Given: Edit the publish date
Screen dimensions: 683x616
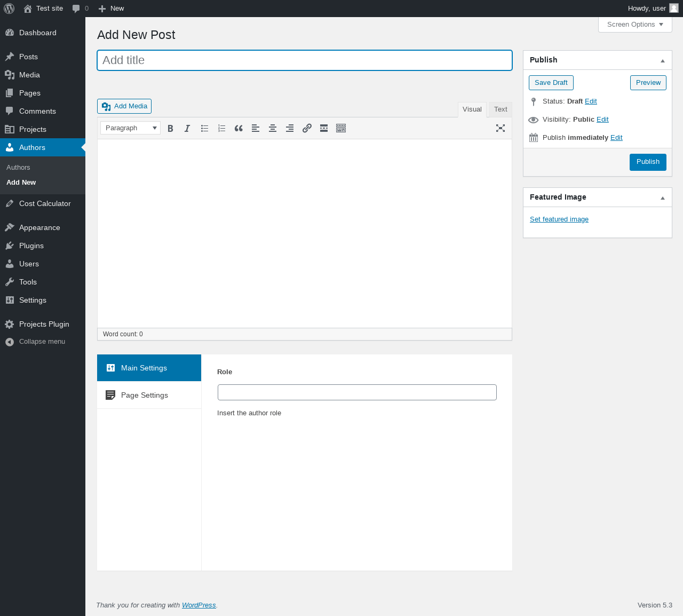Looking at the screenshot, I should pos(616,138).
